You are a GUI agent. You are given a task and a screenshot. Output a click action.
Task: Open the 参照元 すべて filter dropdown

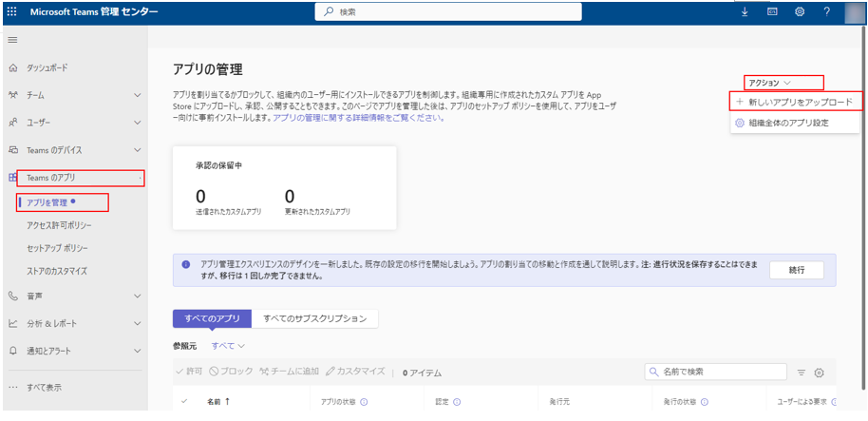point(228,346)
